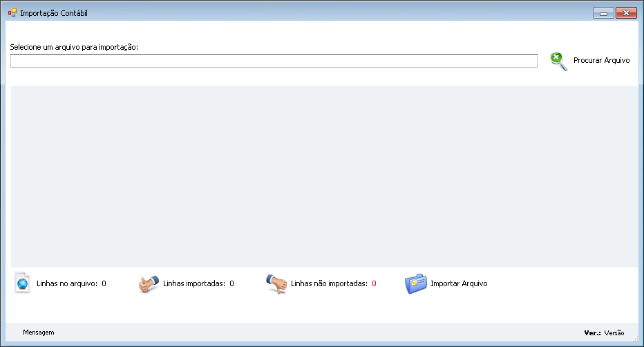Click the resize grip in the status bar corner

tap(636, 338)
